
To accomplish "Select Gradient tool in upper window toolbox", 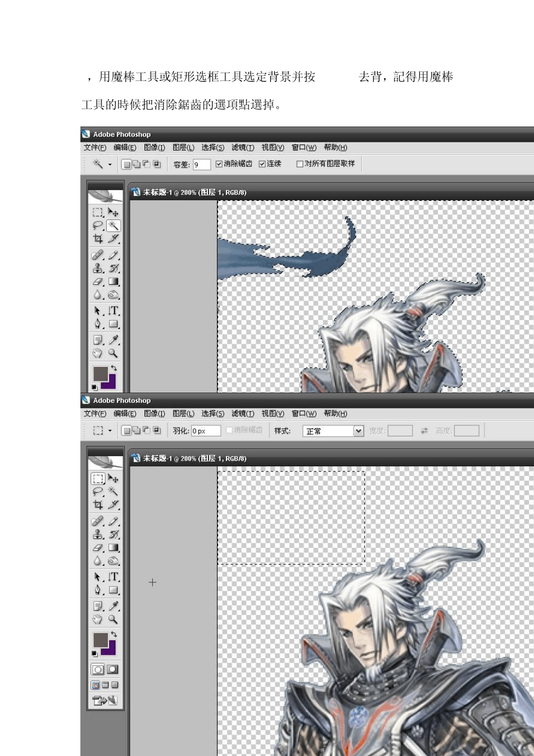I will tap(114, 281).
